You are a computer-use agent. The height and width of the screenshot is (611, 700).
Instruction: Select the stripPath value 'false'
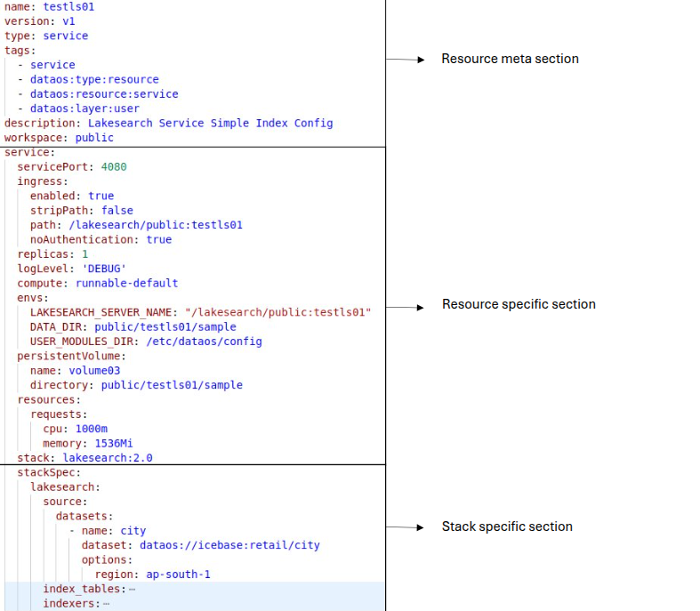pyautogui.click(x=117, y=210)
